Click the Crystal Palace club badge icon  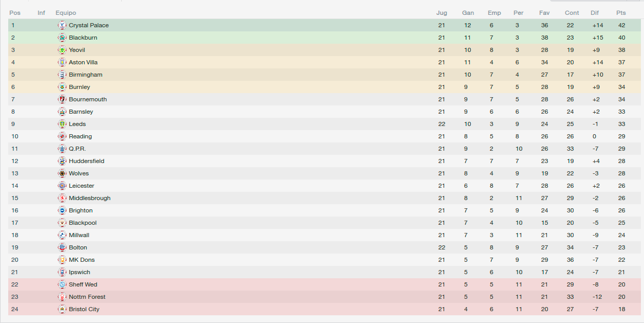[x=62, y=25]
